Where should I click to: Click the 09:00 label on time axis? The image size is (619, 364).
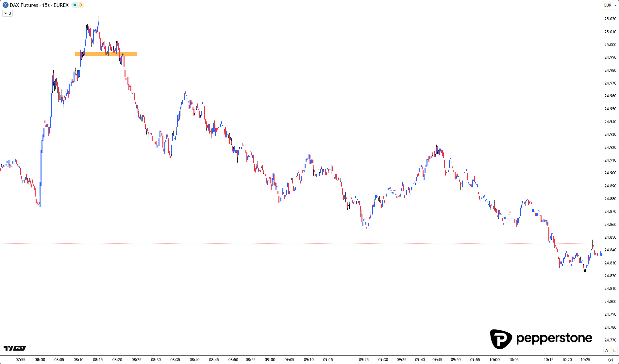click(270, 360)
